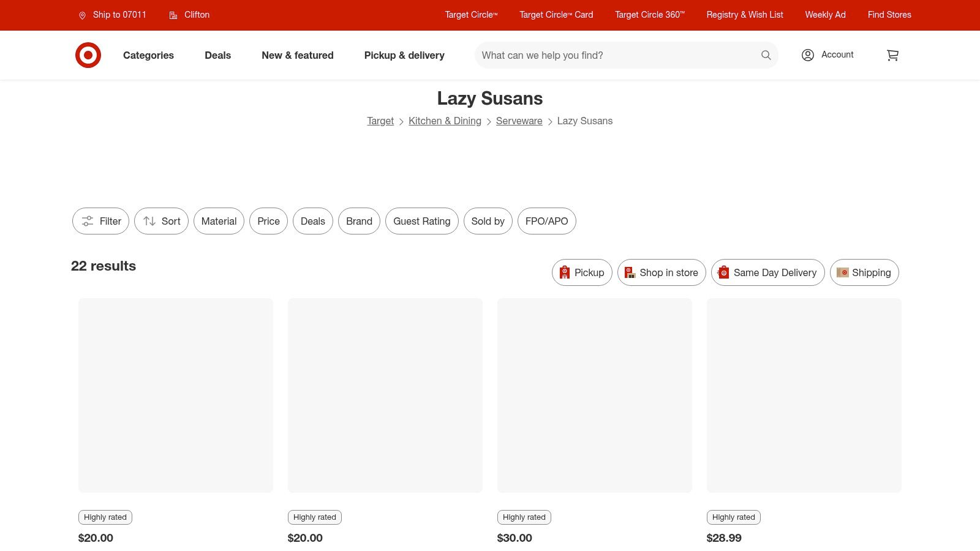980x551 pixels.
Task: Expand the Sold by filter
Action: pos(488,221)
